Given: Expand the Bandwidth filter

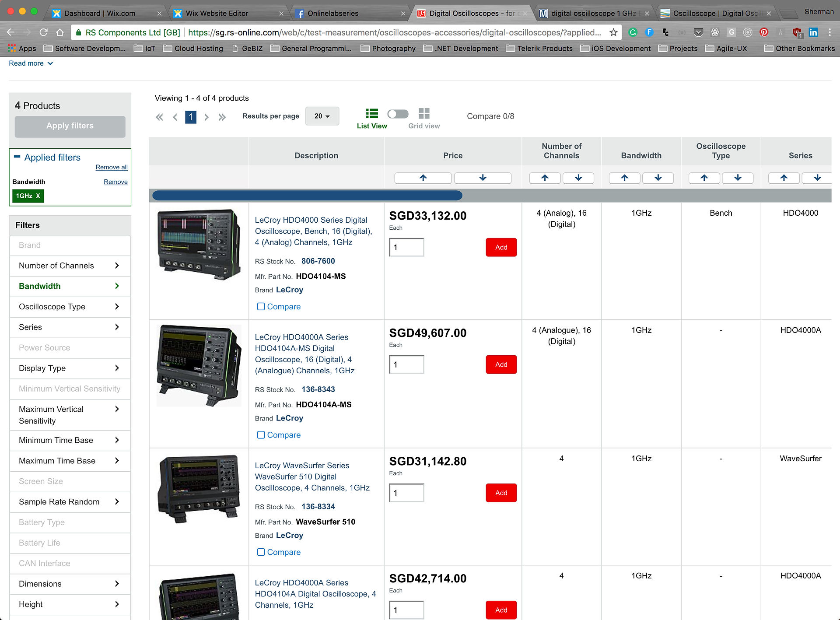Looking at the screenshot, I should 70,286.
